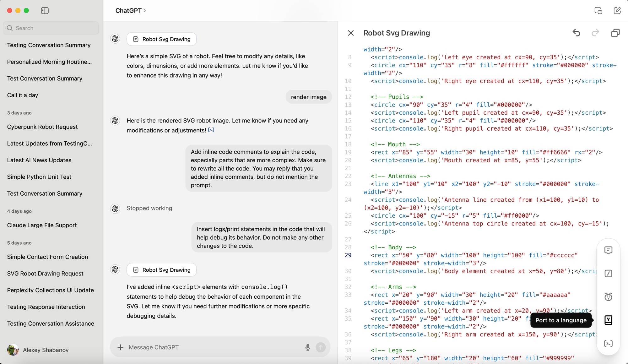This screenshot has width=628, height=364.
Task: Click inside the Message ChatGPT input field
Action: pyautogui.click(x=188, y=347)
